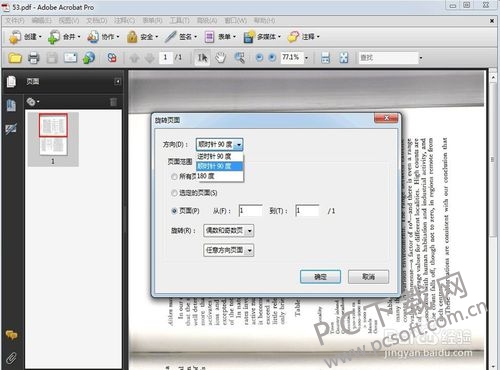Click the zoom percentage field

tap(292, 58)
